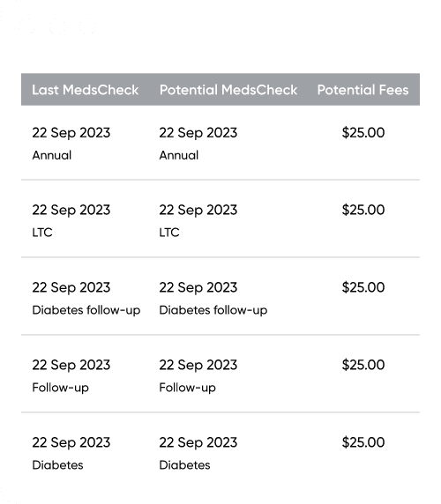Select Diabetes follow-up under Potential MedsCheck
This screenshot has height=504, width=441.
click(213, 310)
